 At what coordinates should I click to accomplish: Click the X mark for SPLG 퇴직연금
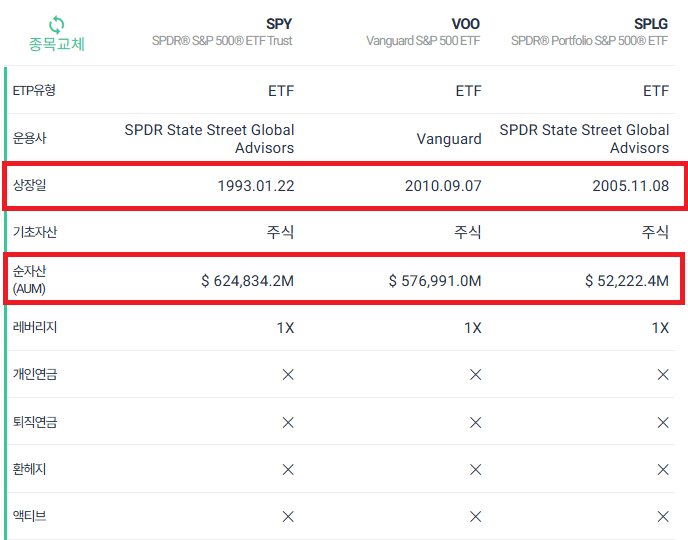tap(663, 422)
